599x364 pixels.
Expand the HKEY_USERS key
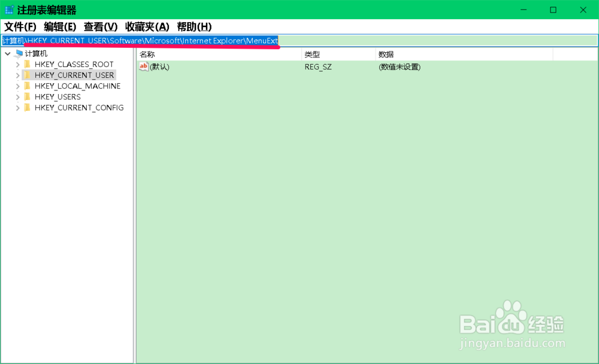[17, 97]
